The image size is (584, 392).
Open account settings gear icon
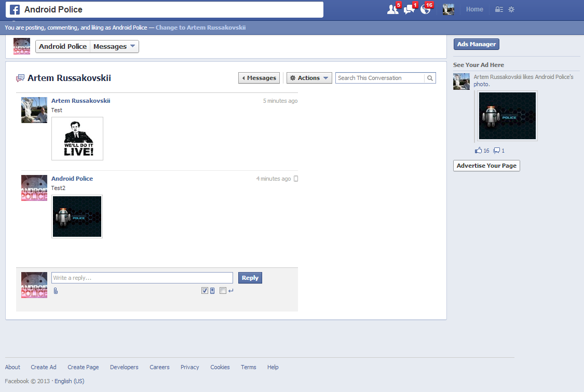pos(511,9)
